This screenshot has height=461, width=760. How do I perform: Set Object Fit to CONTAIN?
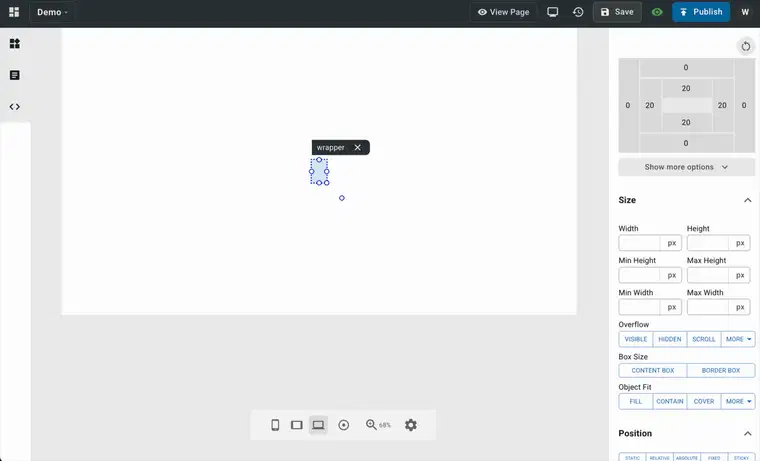(x=670, y=401)
